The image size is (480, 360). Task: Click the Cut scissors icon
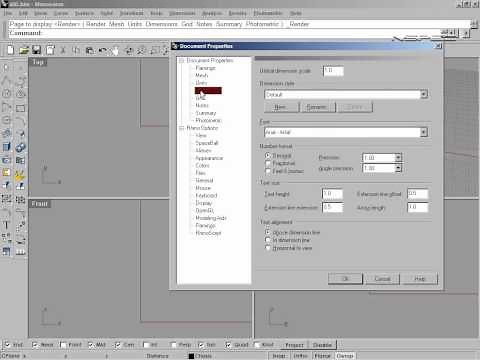63,50
